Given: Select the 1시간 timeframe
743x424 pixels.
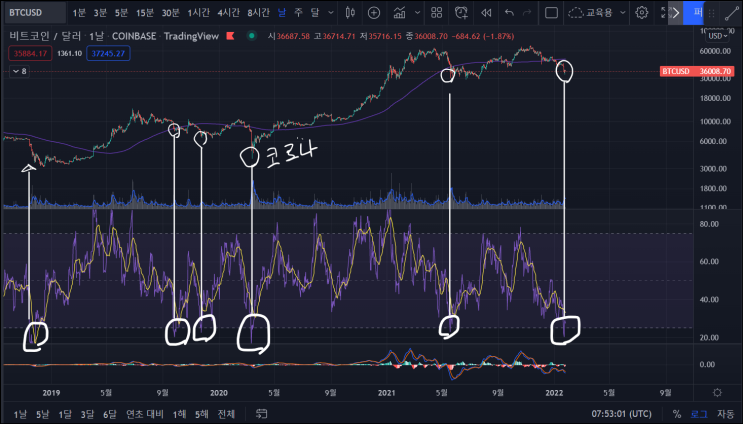Looking at the screenshot, I should coord(199,13).
